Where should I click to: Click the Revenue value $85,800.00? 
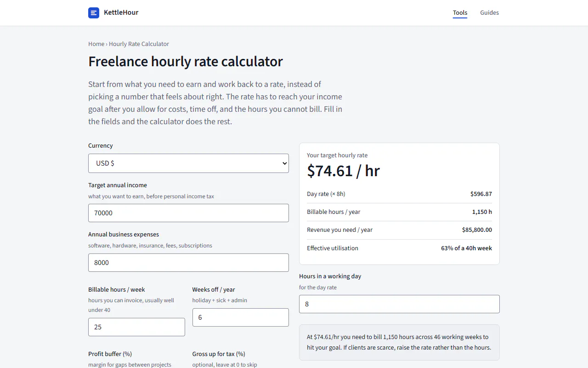click(x=477, y=230)
